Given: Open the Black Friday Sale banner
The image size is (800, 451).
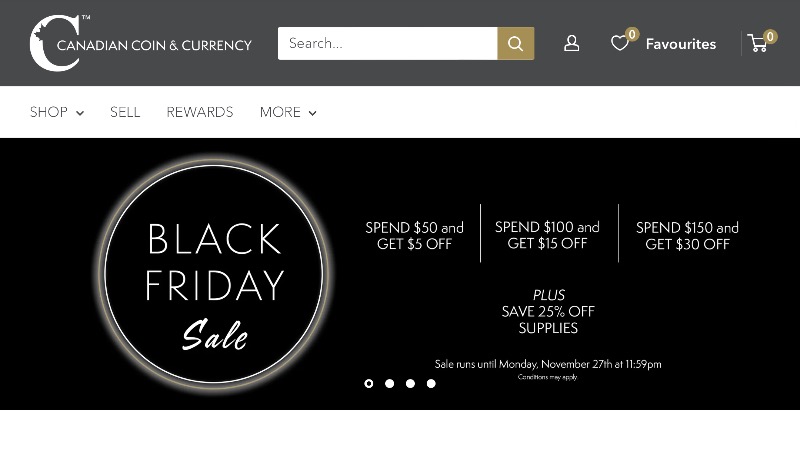Looking at the screenshot, I should [x=400, y=273].
